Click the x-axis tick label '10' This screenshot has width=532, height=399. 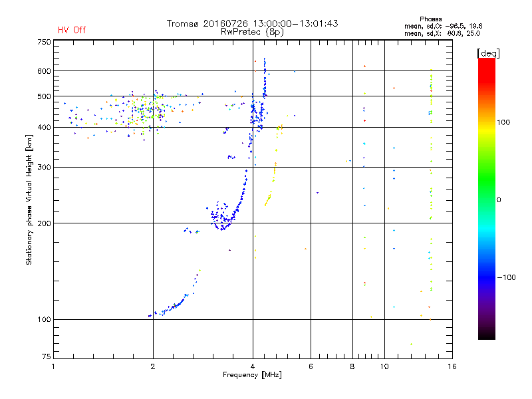click(384, 366)
